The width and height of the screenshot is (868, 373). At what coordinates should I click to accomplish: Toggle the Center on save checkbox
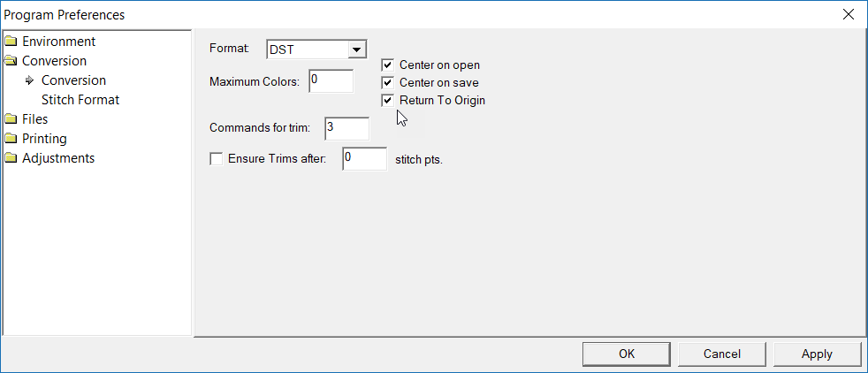coord(387,82)
